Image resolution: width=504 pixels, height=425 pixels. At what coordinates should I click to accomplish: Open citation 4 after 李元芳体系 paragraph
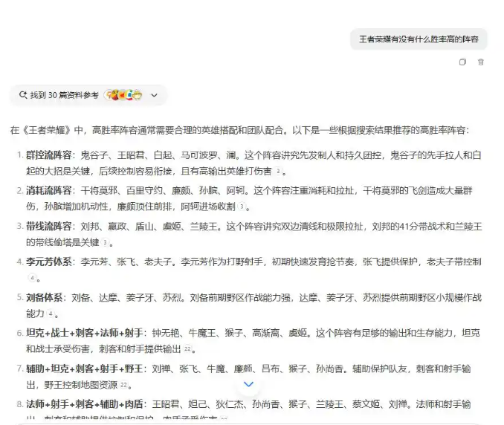(32, 278)
